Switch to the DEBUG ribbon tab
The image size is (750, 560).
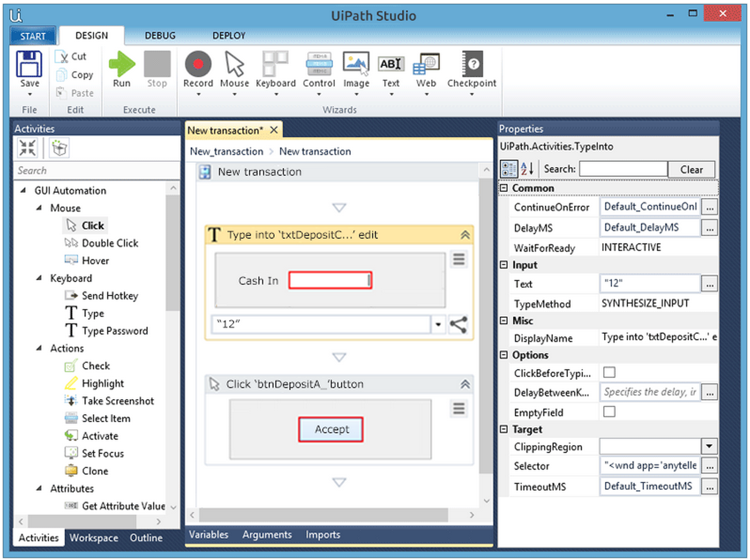tap(160, 36)
